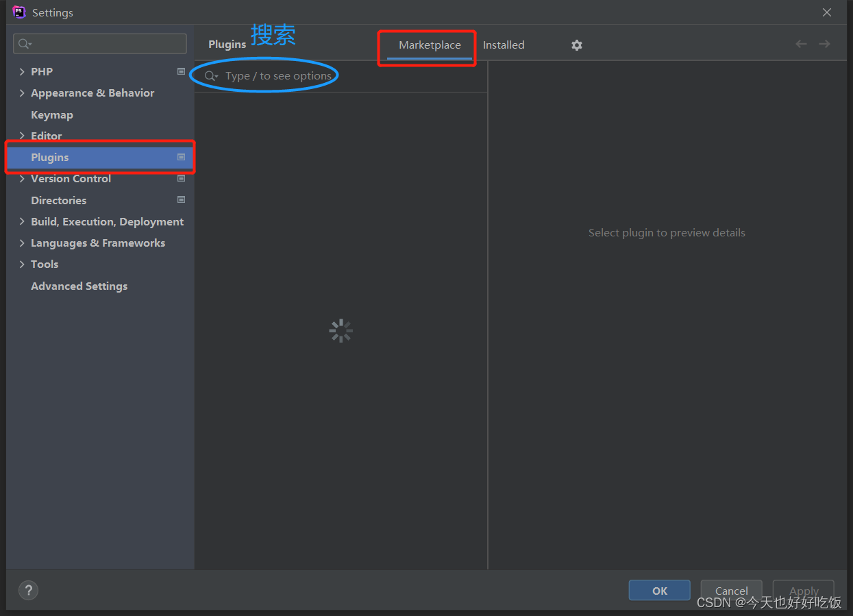Switch to the Marketplace tab
853x616 pixels.
coord(430,45)
